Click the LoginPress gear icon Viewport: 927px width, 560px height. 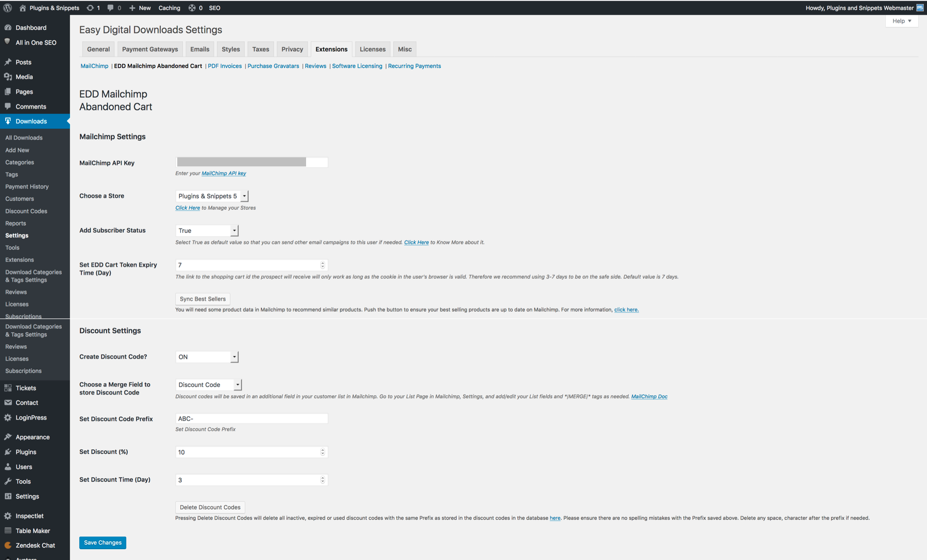pyautogui.click(x=8, y=417)
